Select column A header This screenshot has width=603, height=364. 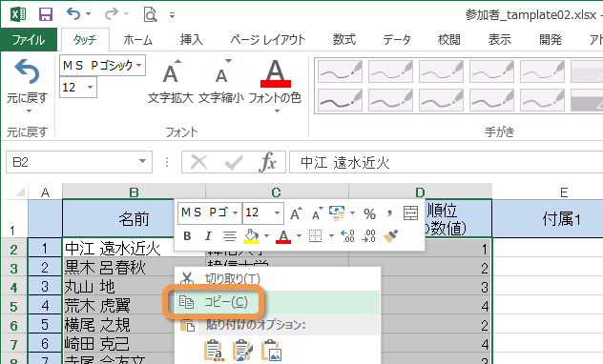tap(46, 192)
